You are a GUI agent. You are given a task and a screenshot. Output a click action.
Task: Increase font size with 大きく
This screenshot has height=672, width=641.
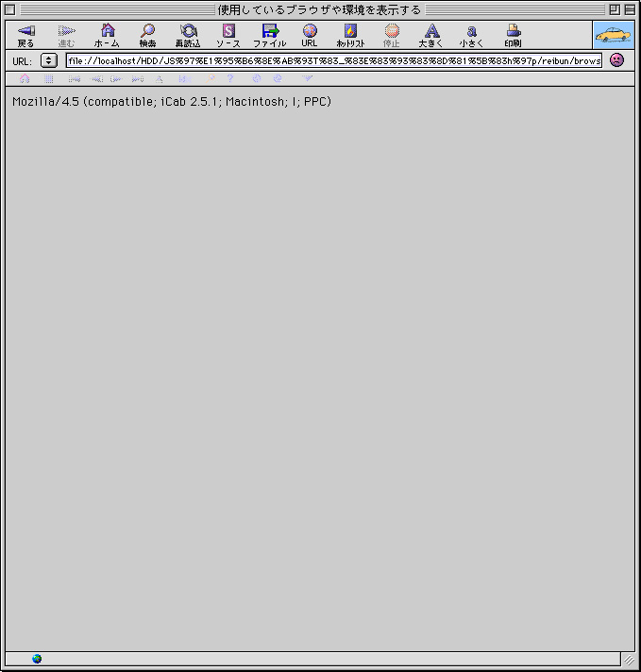(431, 35)
